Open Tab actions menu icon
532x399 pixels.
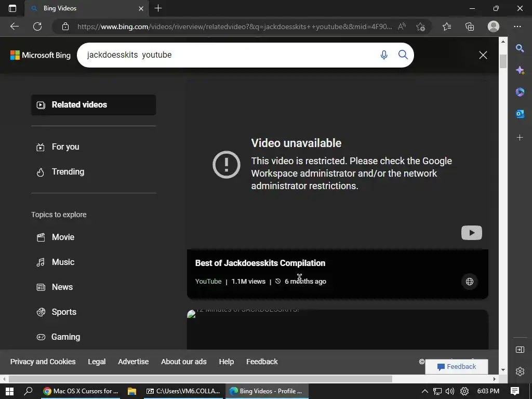click(x=12, y=8)
